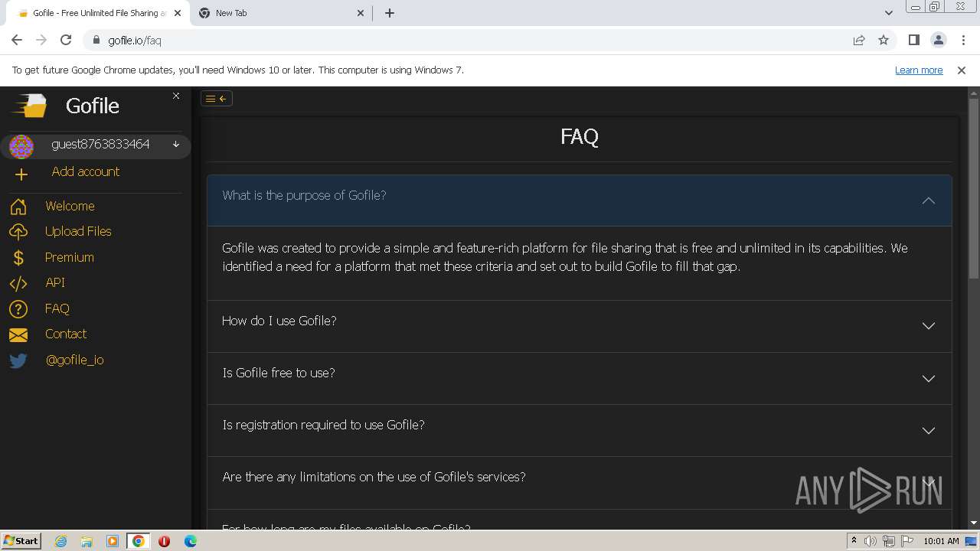The width and height of the screenshot is (980, 551).
Task: Close the Gofile sidebar with X
Action: (x=176, y=96)
